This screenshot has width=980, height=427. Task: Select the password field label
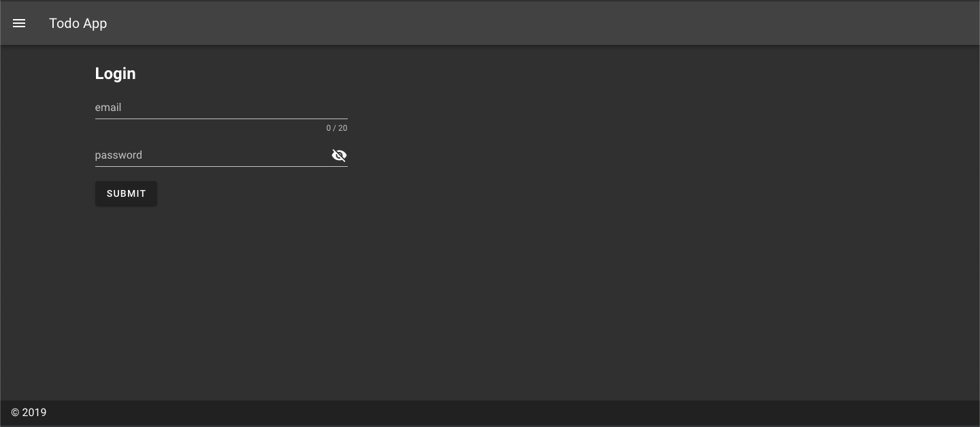click(118, 155)
